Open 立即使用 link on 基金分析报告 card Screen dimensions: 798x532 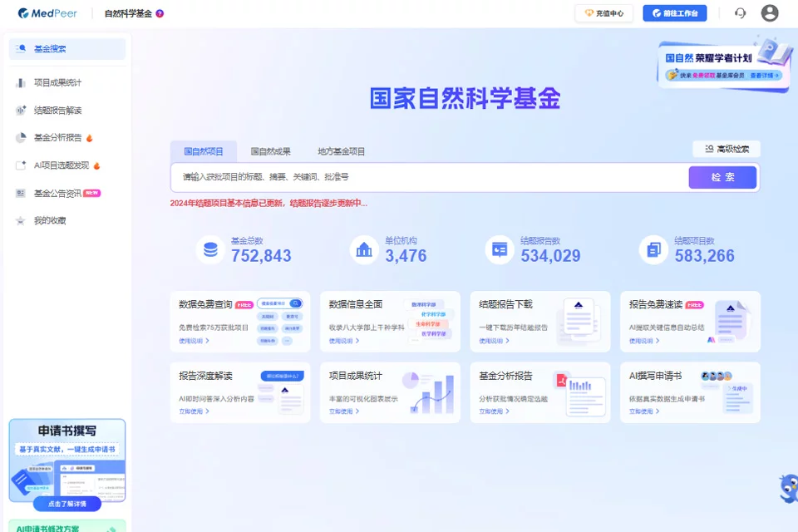(494, 411)
